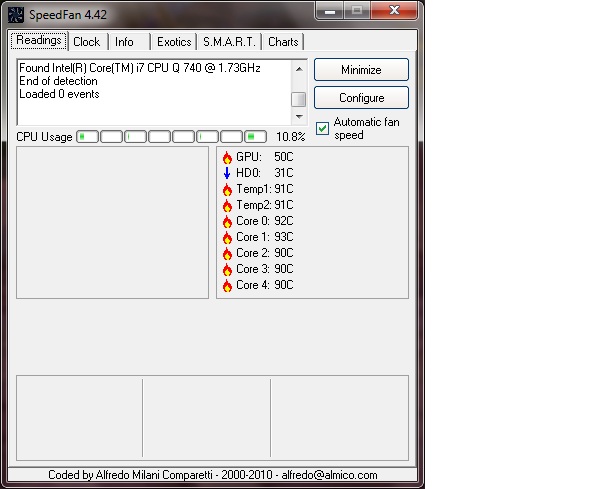614x489 pixels.
Task: Click the 10.8% CPU usage value
Action: pos(291,137)
